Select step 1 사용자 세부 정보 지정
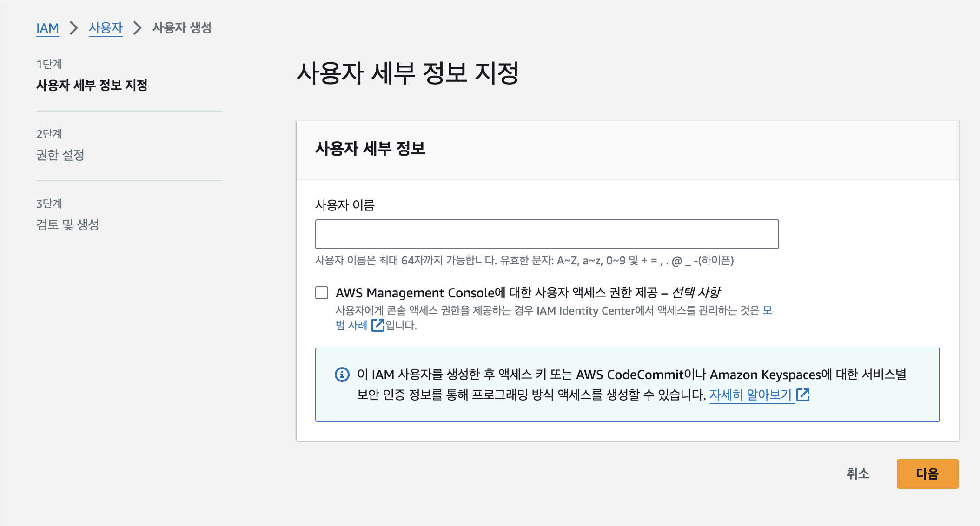980x526 pixels. (x=92, y=85)
